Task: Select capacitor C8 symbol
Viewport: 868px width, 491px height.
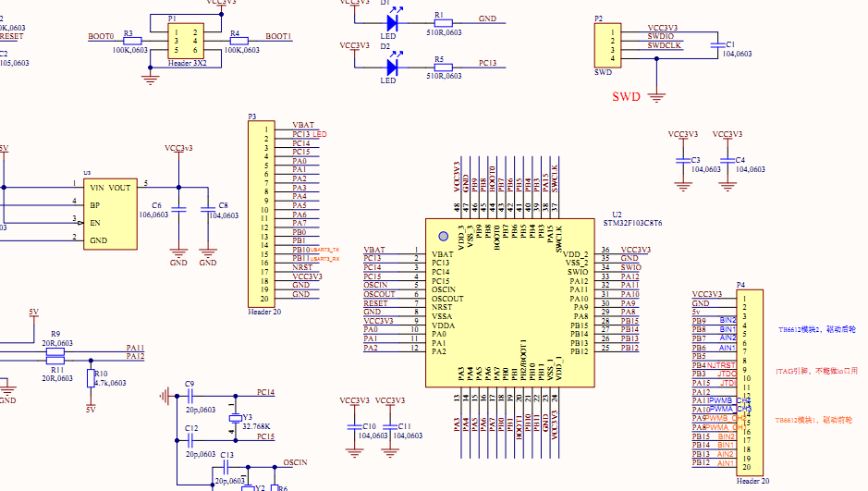Action: point(208,209)
